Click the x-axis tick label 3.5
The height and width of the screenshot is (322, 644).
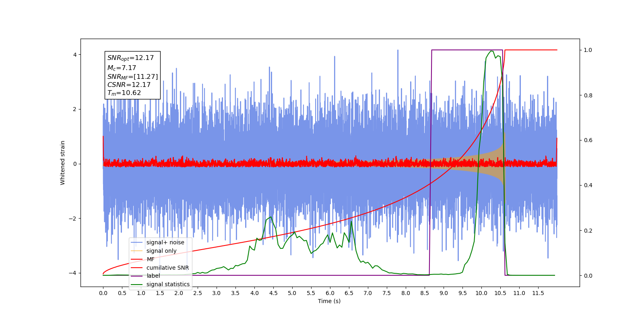tap(235, 293)
